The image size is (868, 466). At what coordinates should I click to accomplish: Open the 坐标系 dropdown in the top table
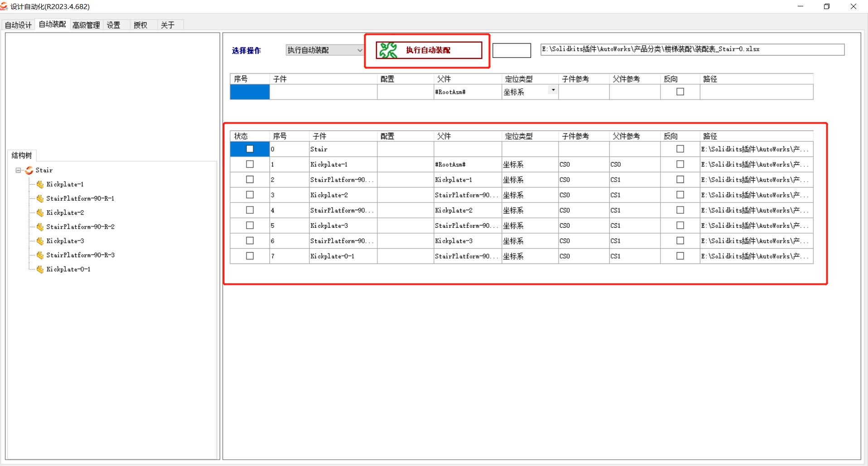(x=552, y=90)
